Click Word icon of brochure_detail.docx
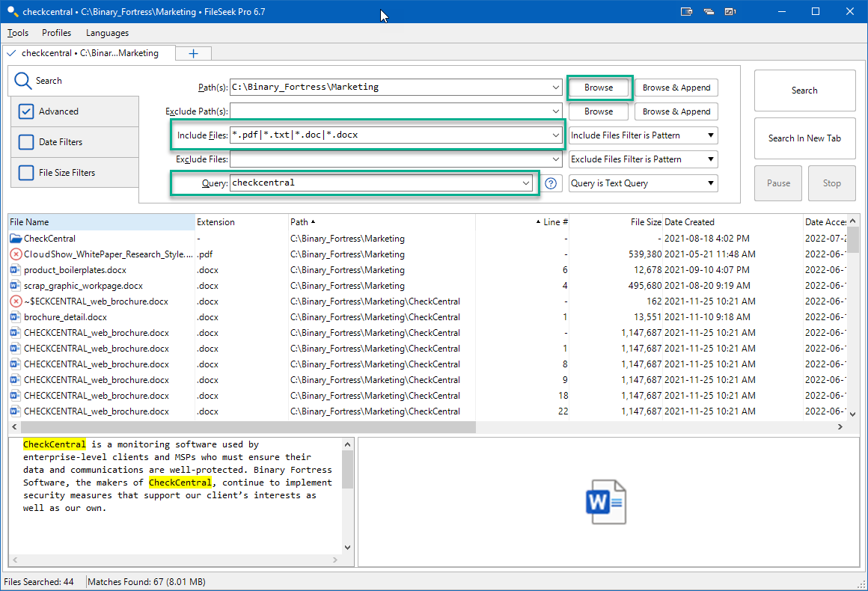Viewport: 868px width, 591px height. coord(16,317)
